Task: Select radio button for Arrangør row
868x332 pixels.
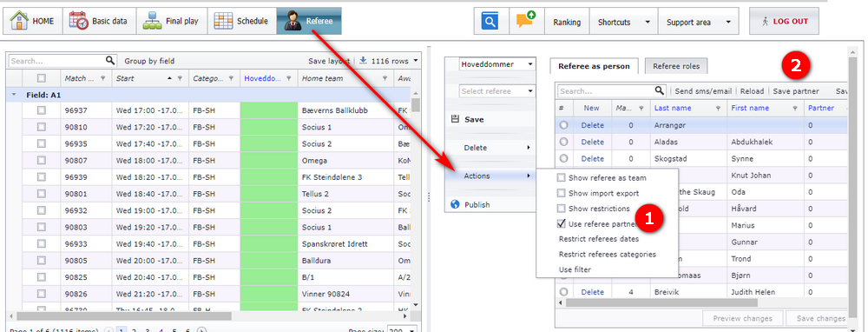Action: [x=563, y=125]
